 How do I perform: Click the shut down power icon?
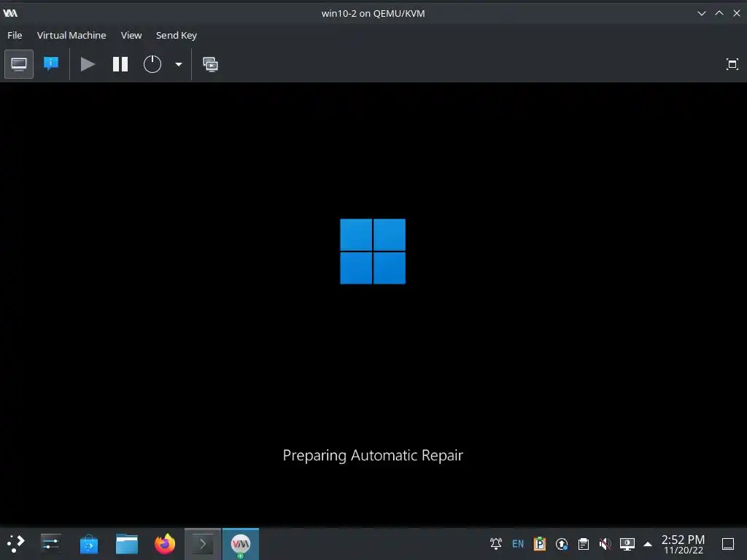click(152, 64)
